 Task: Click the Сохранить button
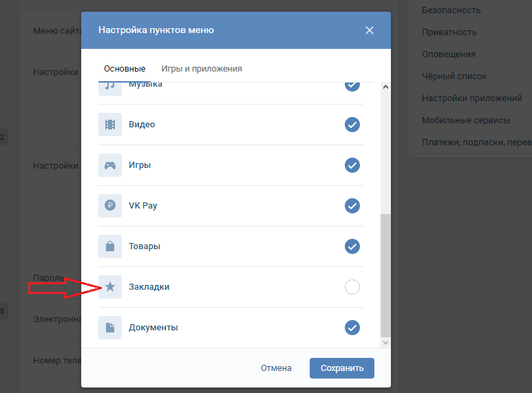(341, 368)
